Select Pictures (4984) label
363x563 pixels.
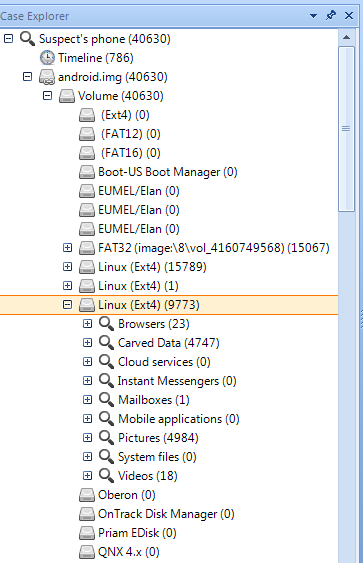158,438
